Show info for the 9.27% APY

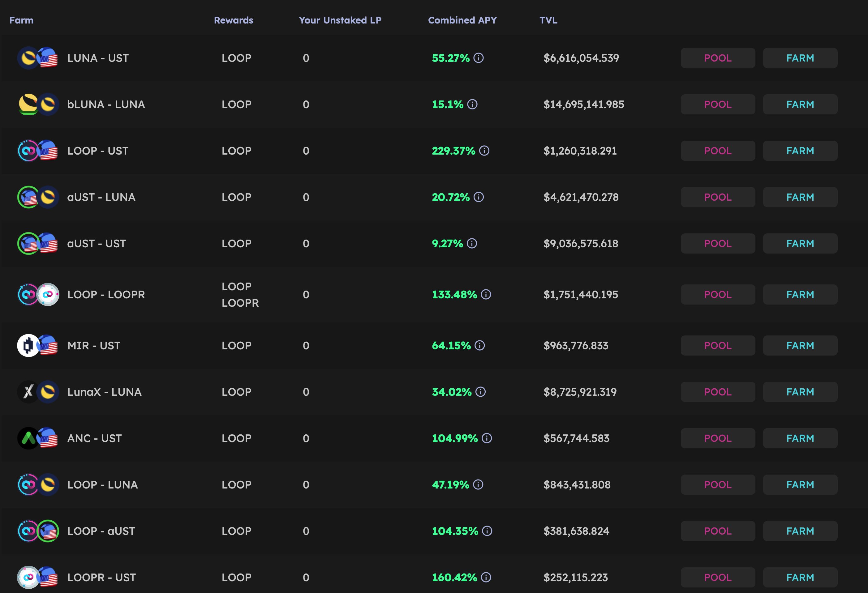472,243
